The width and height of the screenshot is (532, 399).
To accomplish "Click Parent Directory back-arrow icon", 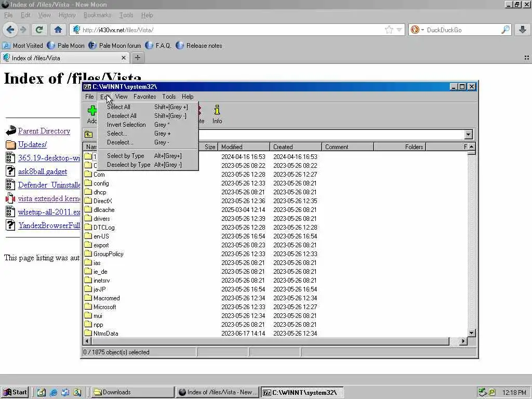I will [11, 130].
